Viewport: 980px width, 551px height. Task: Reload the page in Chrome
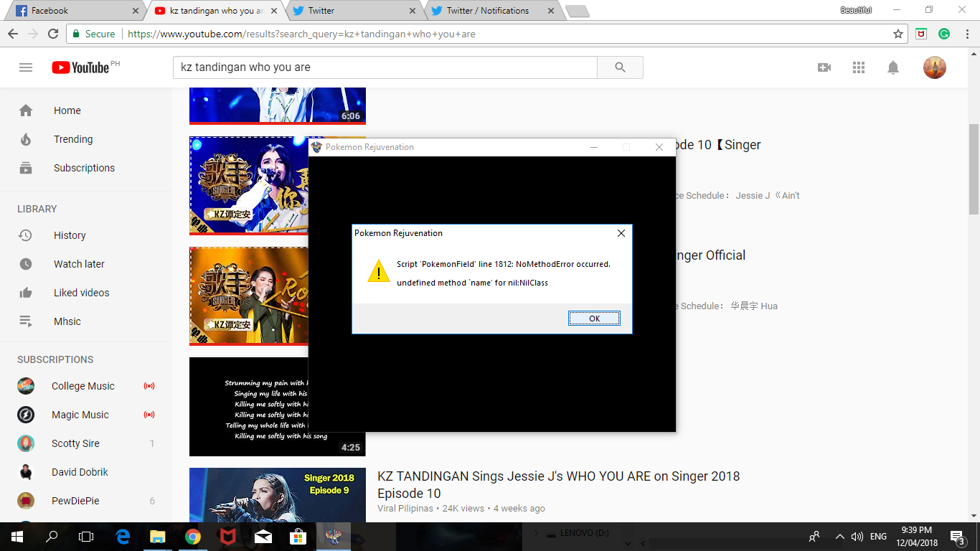(x=53, y=34)
